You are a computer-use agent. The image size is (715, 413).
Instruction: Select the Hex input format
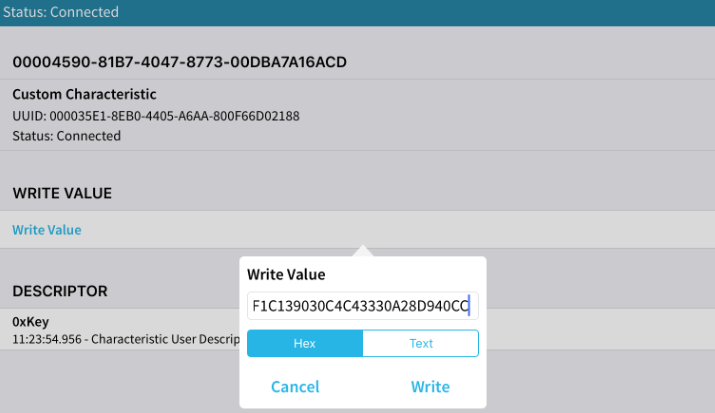(304, 343)
